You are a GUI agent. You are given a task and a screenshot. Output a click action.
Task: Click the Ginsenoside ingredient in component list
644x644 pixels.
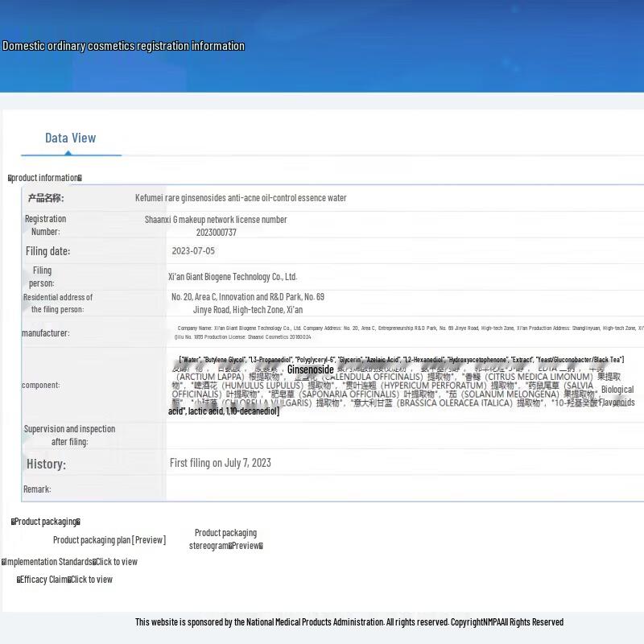tap(310, 370)
